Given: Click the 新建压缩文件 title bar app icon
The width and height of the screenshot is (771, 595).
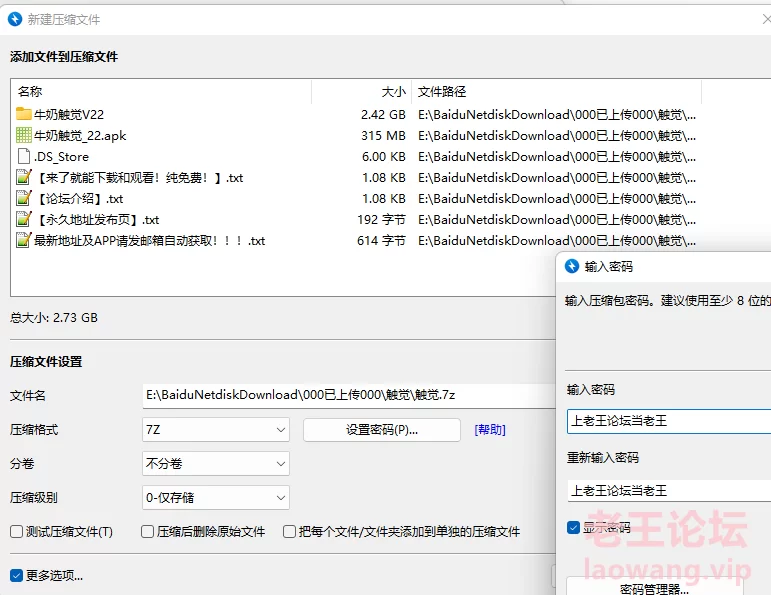Looking at the screenshot, I should point(14,19).
